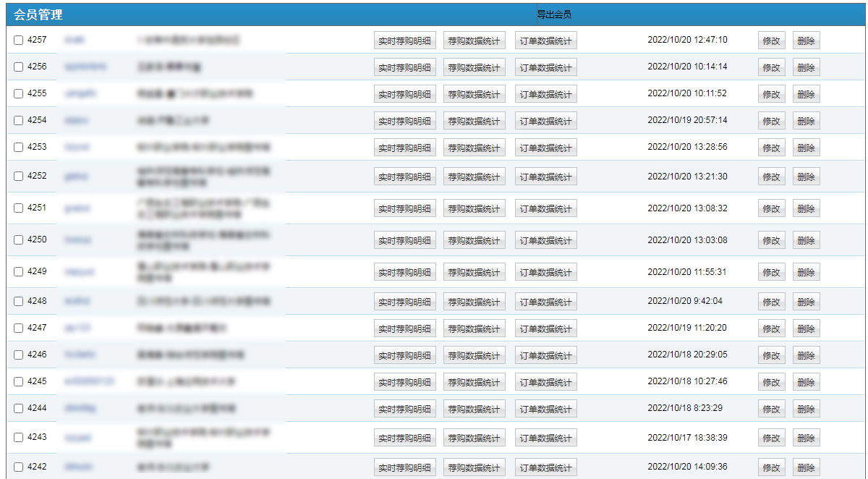Open the blurred username link for member 4245
This screenshot has width=868, height=479.
click(x=89, y=381)
